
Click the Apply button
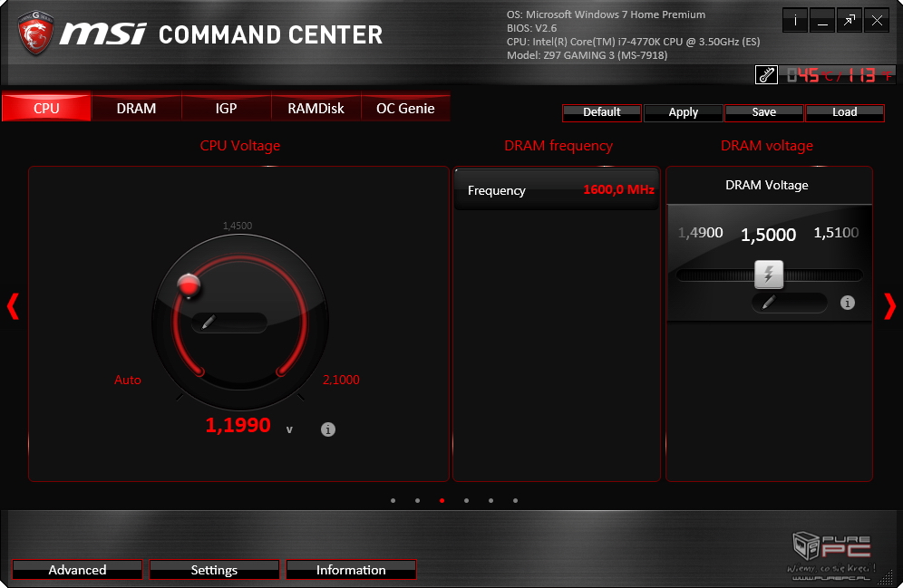[683, 112]
